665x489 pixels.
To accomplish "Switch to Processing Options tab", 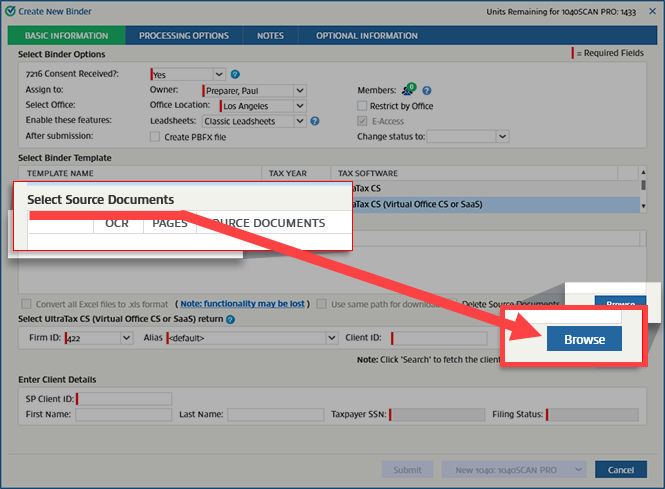I will tap(184, 36).
